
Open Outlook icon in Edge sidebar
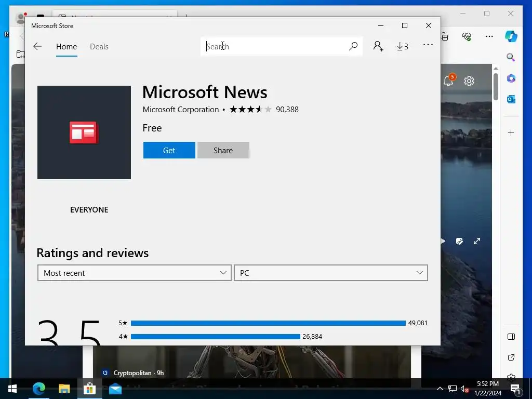tap(511, 99)
